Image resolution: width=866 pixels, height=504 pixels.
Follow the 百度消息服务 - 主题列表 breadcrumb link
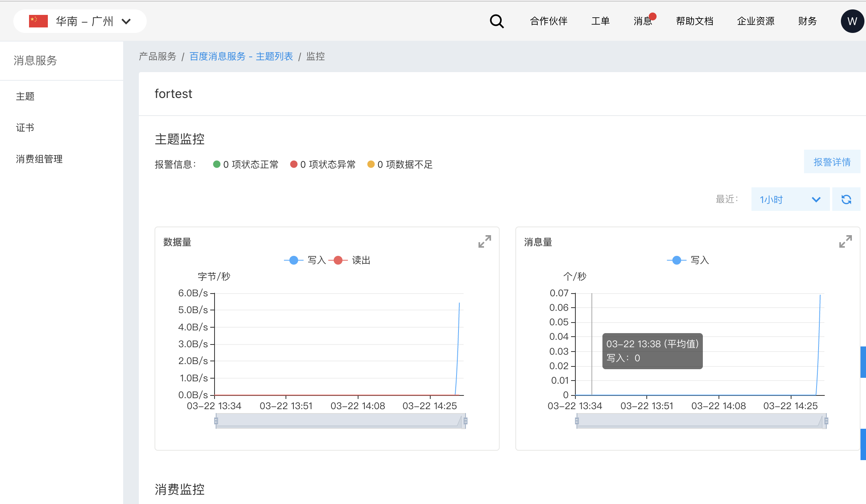(x=241, y=56)
